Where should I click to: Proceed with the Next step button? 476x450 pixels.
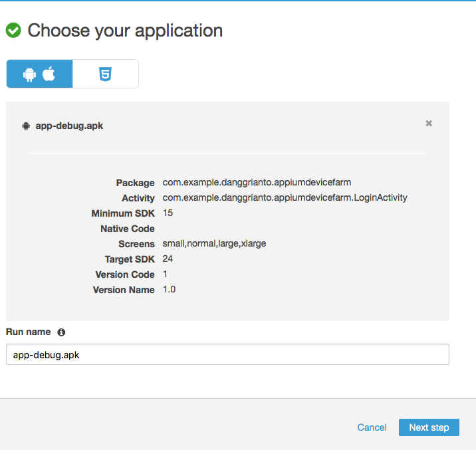pyautogui.click(x=429, y=427)
